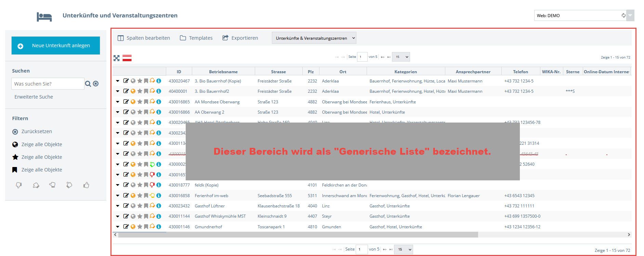The width and height of the screenshot is (644, 256).
Task: Open bottom page-size dropdown showing 15
Action: [x=404, y=249]
